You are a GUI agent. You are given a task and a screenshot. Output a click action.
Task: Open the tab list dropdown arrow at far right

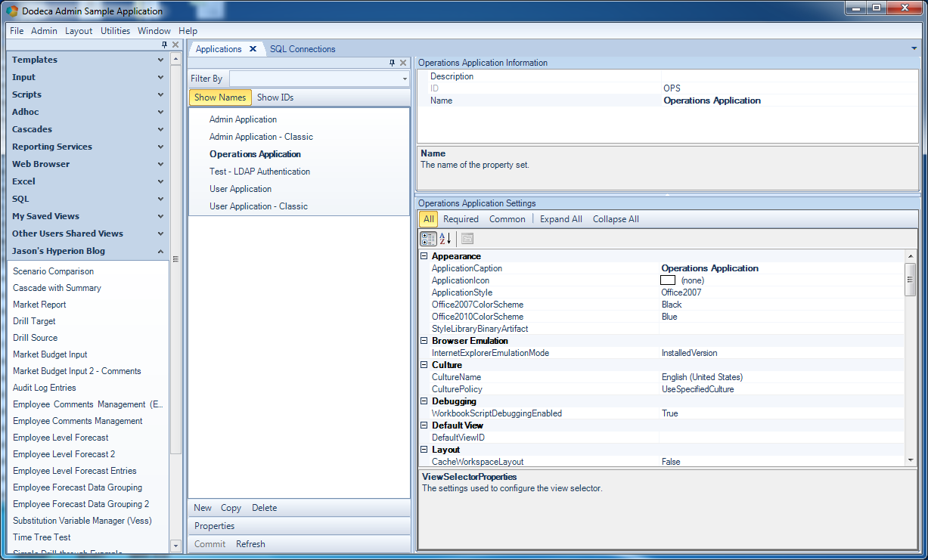point(914,48)
